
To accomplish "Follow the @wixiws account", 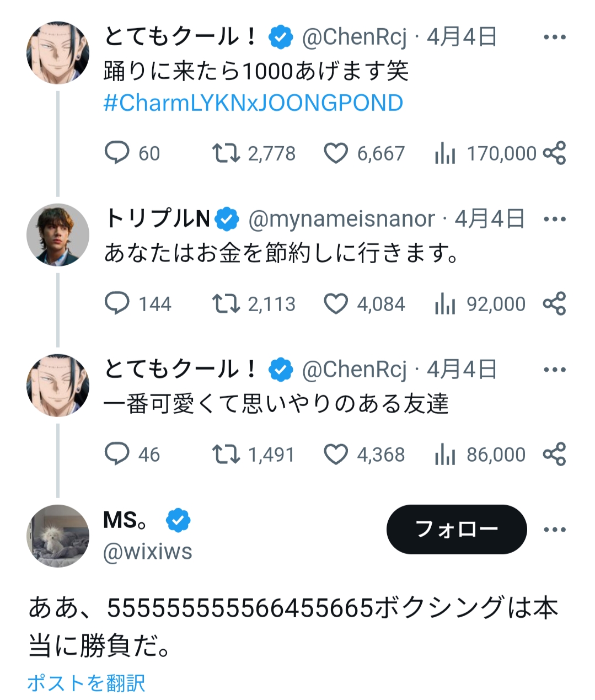I will [457, 530].
